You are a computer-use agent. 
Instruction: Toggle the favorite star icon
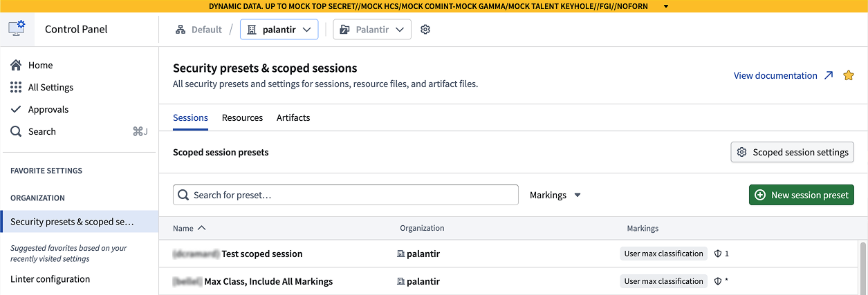click(849, 75)
